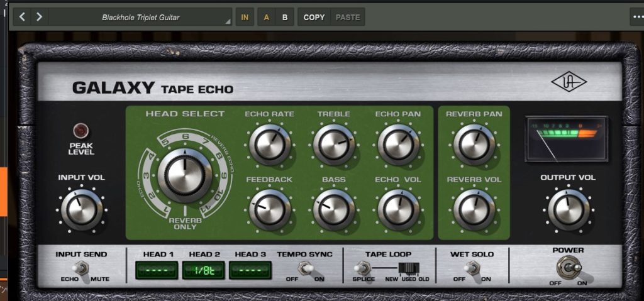Open the Blackhole Triplet Guitar preset dropdown
The width and height of the screenshot is (644, 301).
pyautogui.click(x=140, y=17)
